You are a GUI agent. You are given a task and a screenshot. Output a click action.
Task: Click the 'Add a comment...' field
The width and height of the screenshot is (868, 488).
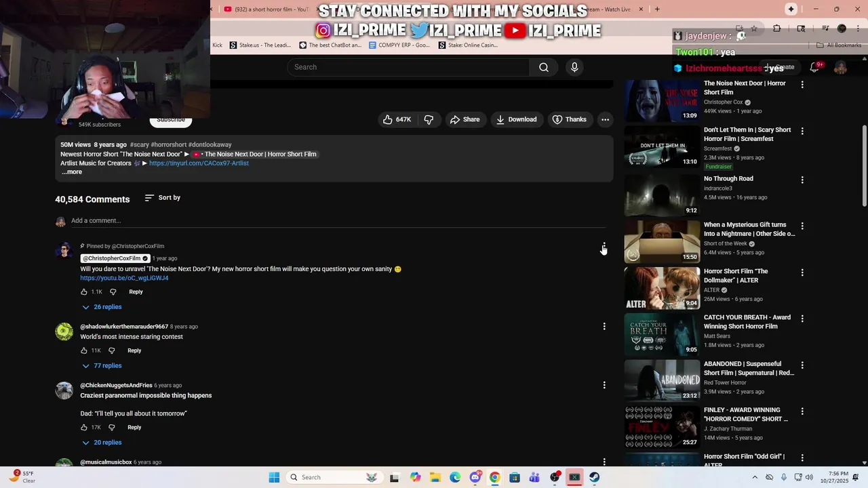[x=338, y=220]
